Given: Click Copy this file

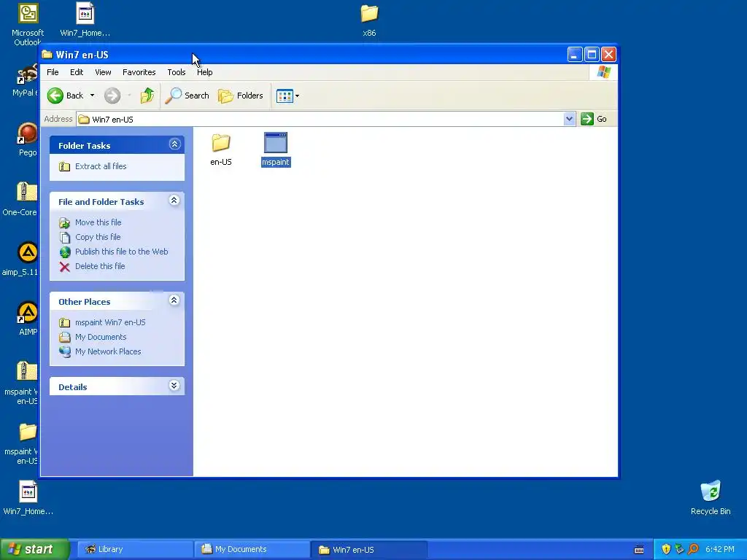Looking at the screenshot, I should [x=98, y=237].
